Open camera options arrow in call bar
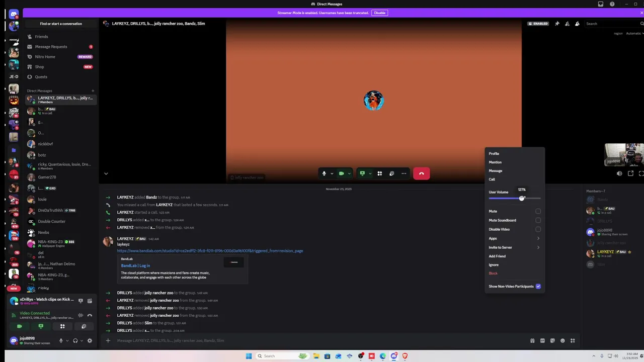The width and height of the screenshot is (644, 362). [x=349, y=173]
